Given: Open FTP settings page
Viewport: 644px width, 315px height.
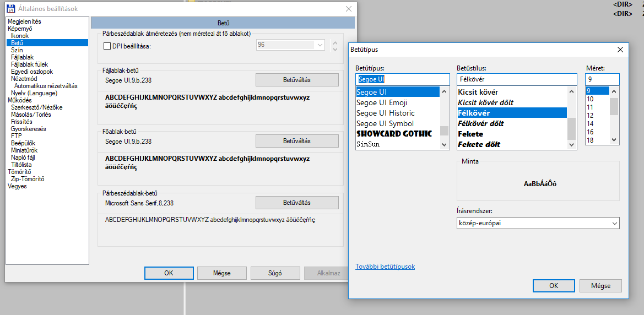Looking at the screenshot, I should pyautogui.click(x=17, y=136).
